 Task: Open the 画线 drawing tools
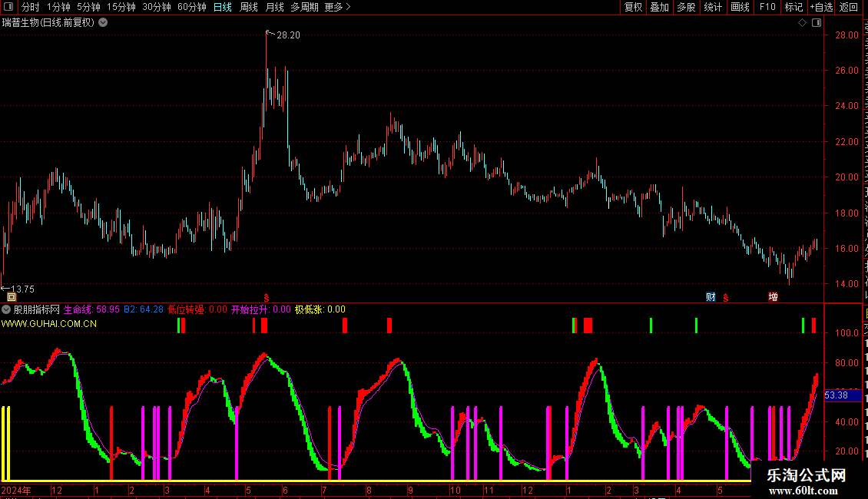pos(740,7)
